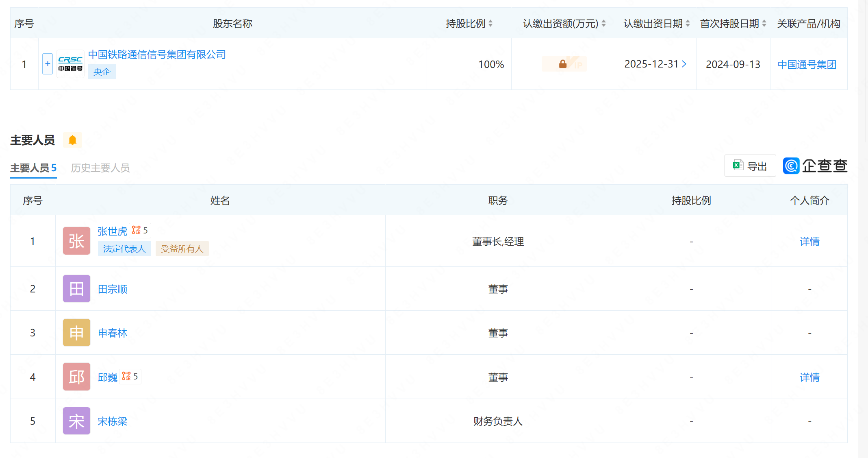Click the purple 田 avatar icon

point(76,289)
